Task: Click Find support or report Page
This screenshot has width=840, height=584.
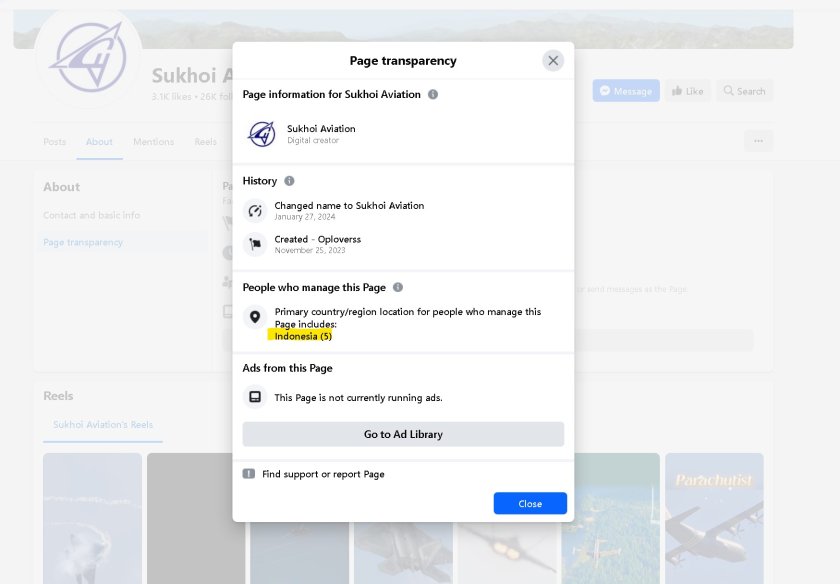Action: pyautogui.click(x=323, y=474)
